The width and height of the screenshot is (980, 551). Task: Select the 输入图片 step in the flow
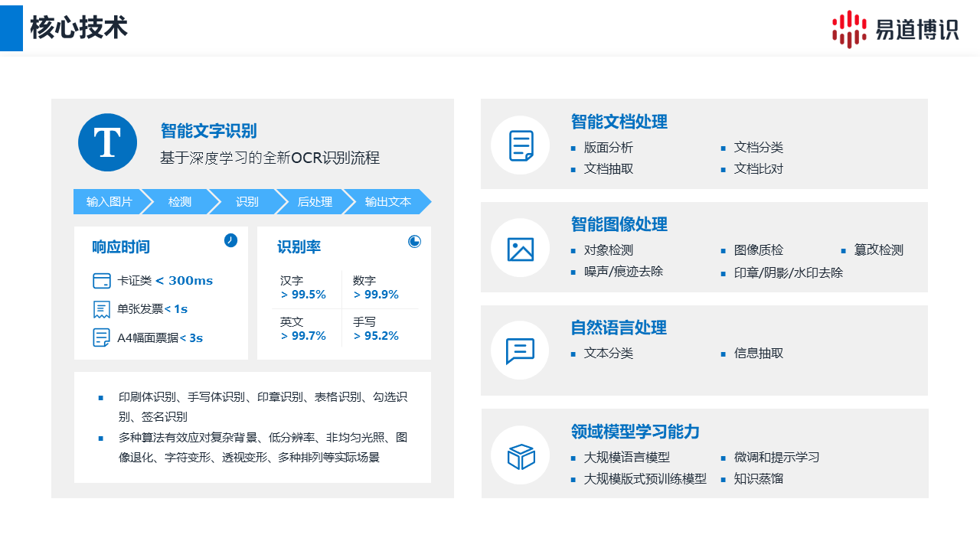109,202
